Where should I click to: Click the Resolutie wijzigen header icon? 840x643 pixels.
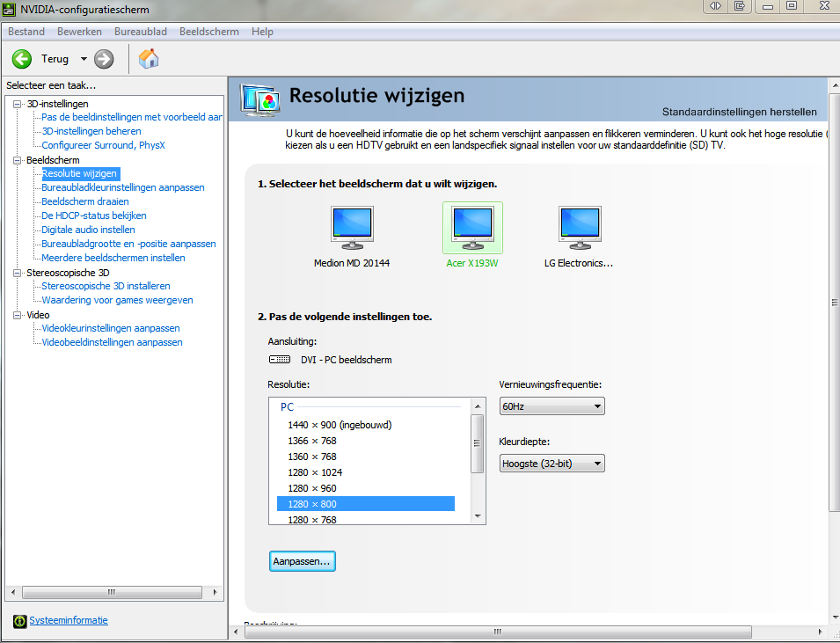(x=259, y=100)
